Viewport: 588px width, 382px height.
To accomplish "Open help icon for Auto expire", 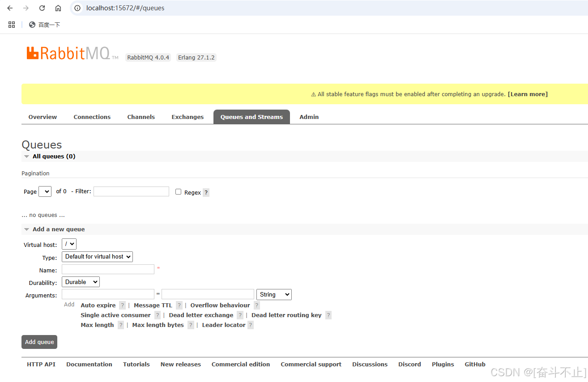I will [x=123, y=306].
